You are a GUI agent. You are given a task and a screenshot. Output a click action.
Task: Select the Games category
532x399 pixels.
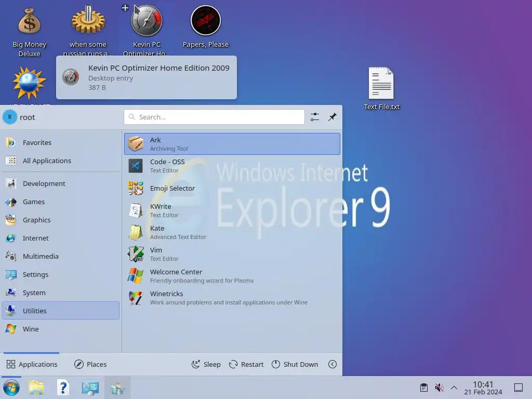pyautogui.click(x=61, y=202)
